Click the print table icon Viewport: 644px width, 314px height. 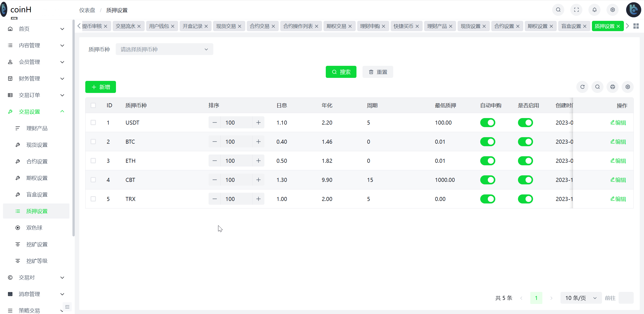tap(613, 87)
